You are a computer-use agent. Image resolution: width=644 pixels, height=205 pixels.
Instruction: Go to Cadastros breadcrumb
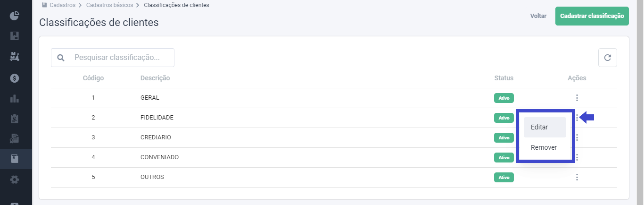[x=63, y=5]
